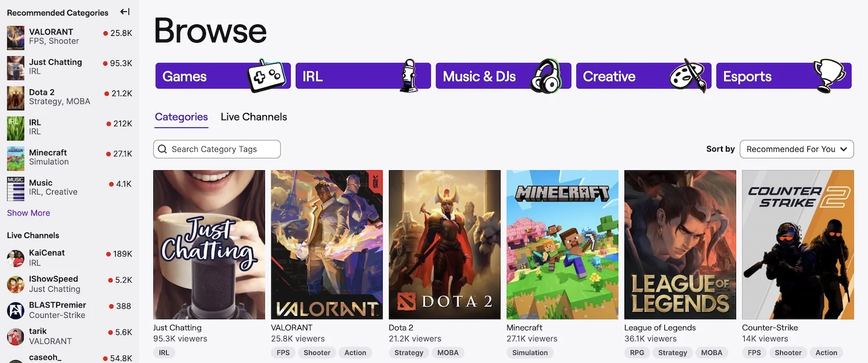Image resolution: width=868 pixels, height=363 pixels.
Task: Expand Recommended Categories with Show More
Action: click(x=28, y=213)
